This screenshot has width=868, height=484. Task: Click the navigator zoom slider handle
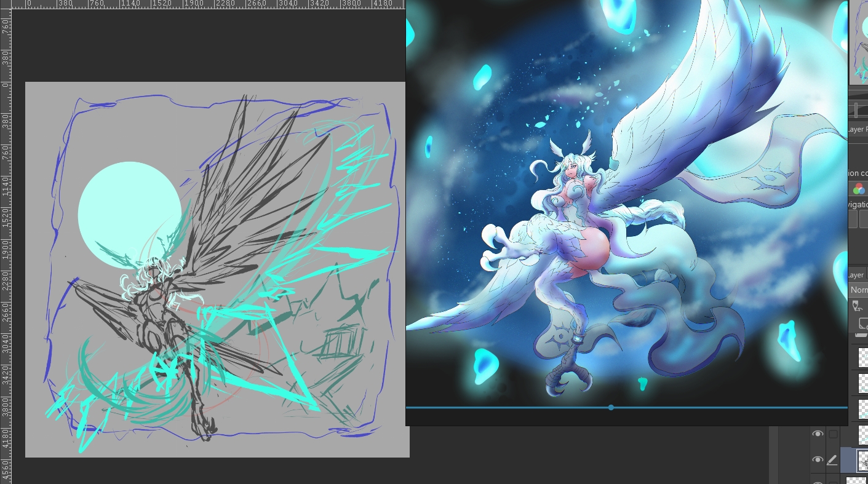pos(856,110)
